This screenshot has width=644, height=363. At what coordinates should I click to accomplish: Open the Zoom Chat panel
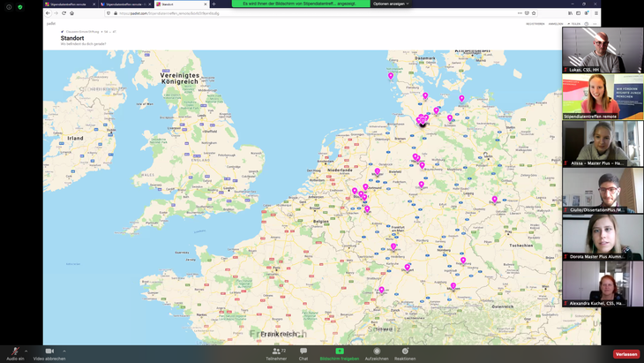[x=303, y=352]
